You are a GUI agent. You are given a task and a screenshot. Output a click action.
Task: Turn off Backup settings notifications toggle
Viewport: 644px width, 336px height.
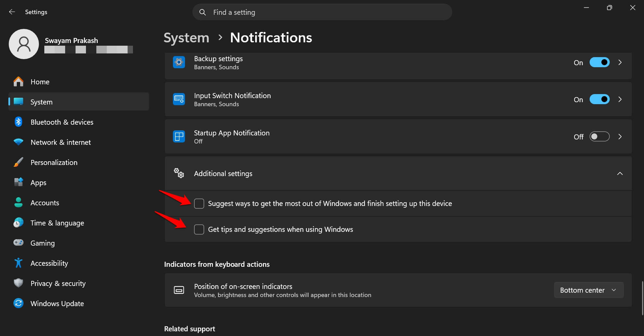click(599, 62)
